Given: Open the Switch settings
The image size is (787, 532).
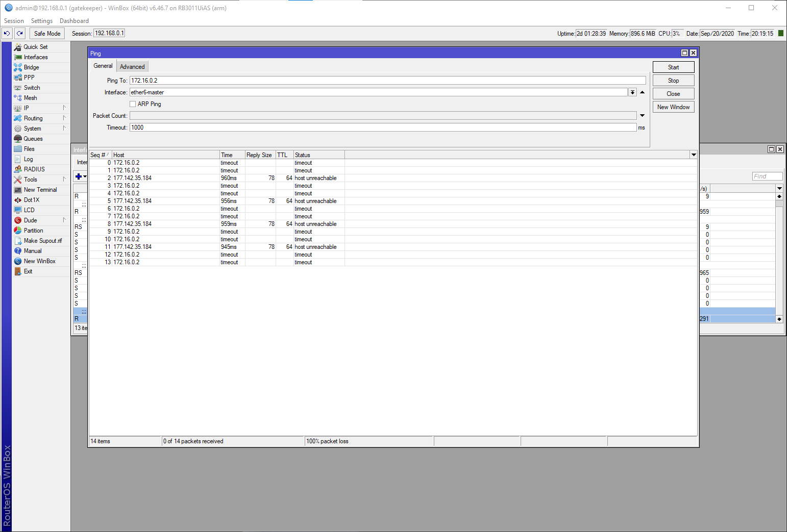Looking at the screenshot, I should pyautogui.click(x=31, y=87).
